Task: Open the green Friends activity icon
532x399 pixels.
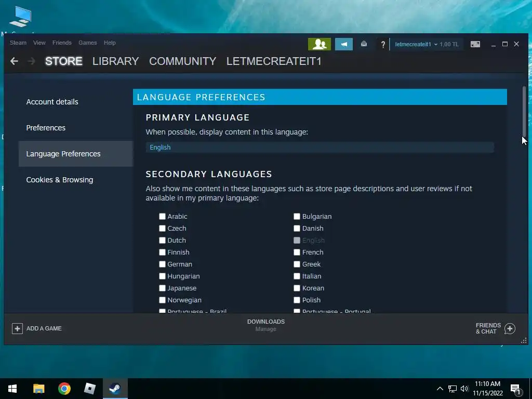Action: tap(320, 44)
